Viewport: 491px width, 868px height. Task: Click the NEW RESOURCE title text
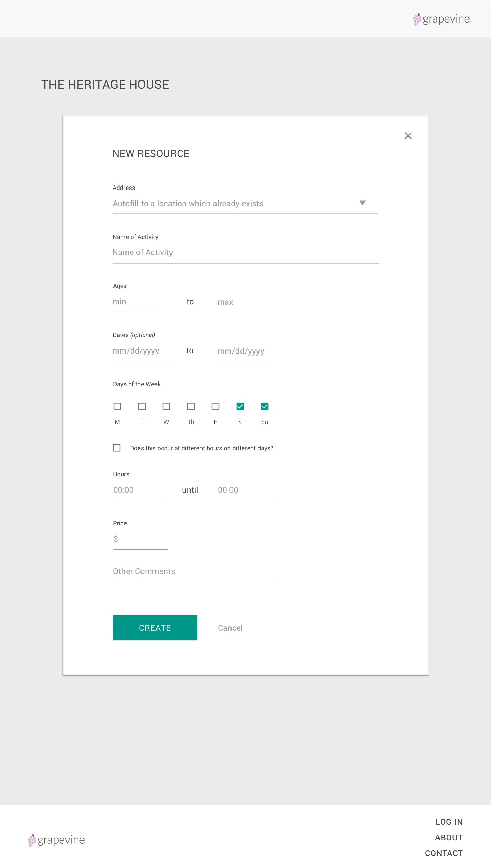point(151,154)
